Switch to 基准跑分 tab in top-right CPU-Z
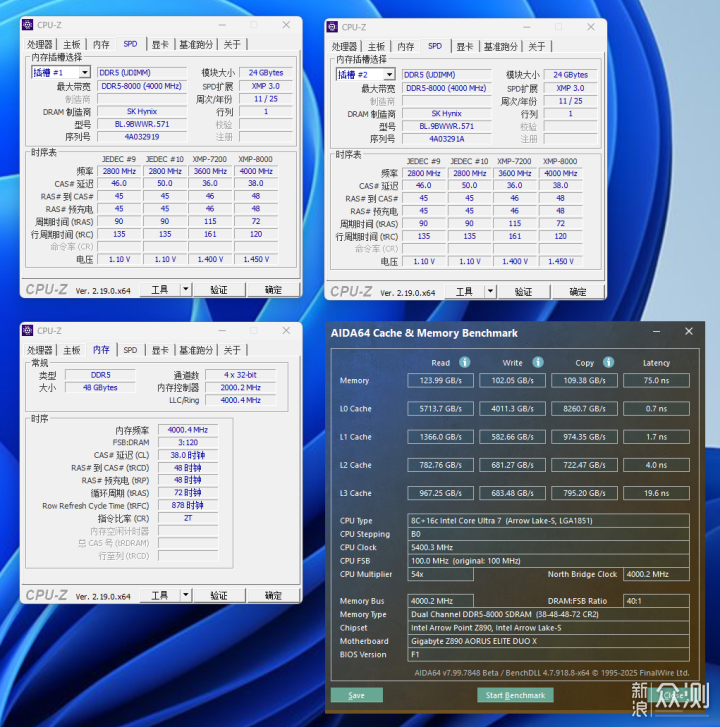The image size is (720, 727). (x=500, y=46)
